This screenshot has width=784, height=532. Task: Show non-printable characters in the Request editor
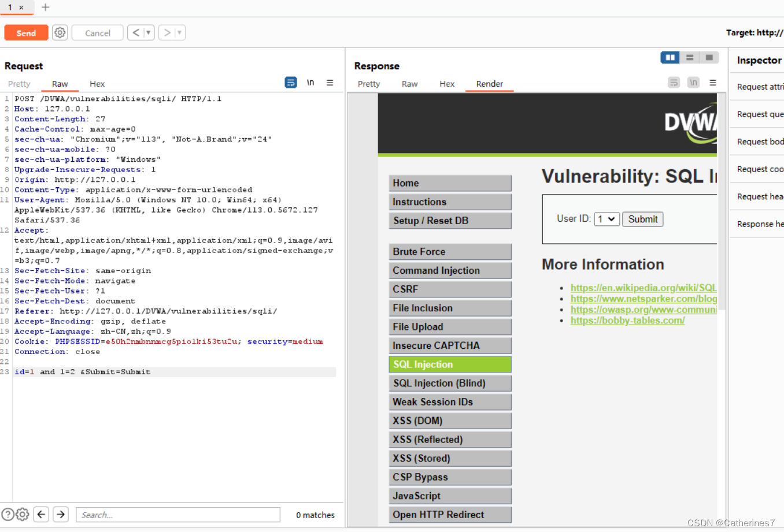310,82
